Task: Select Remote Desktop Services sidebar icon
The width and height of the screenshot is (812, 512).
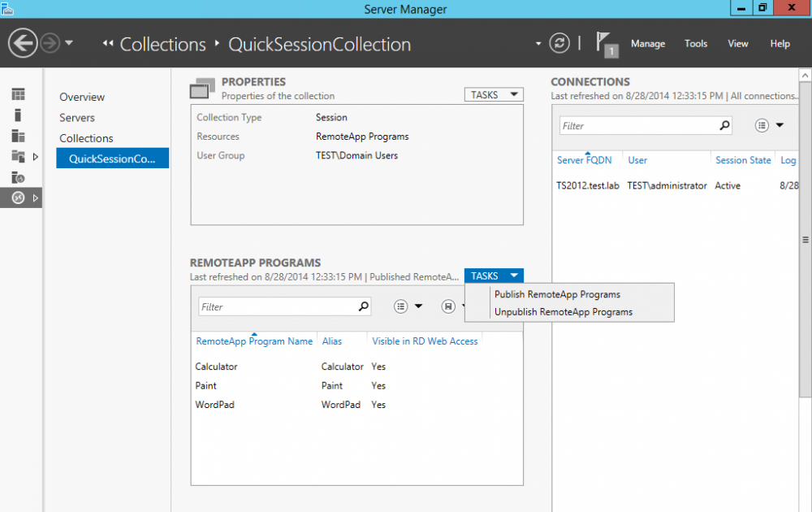Action: [18, 197]
